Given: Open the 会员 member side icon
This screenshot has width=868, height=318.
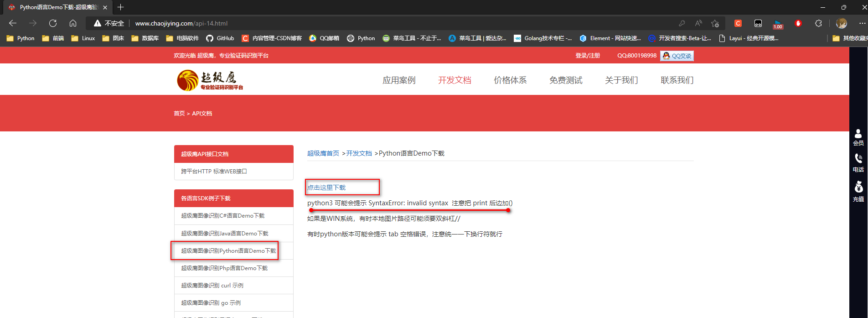Looking at the screenshot, I should click(x=858, y=137).
